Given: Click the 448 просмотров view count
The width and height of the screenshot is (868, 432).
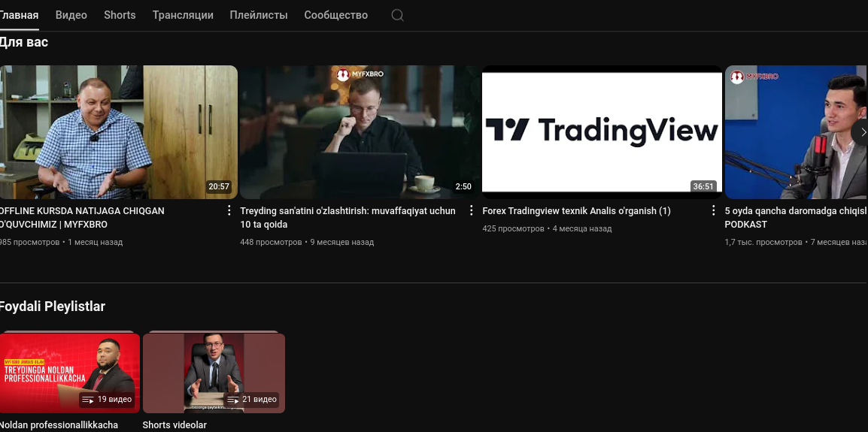Looking at the screenshot, I should click(x=271, y=242).
